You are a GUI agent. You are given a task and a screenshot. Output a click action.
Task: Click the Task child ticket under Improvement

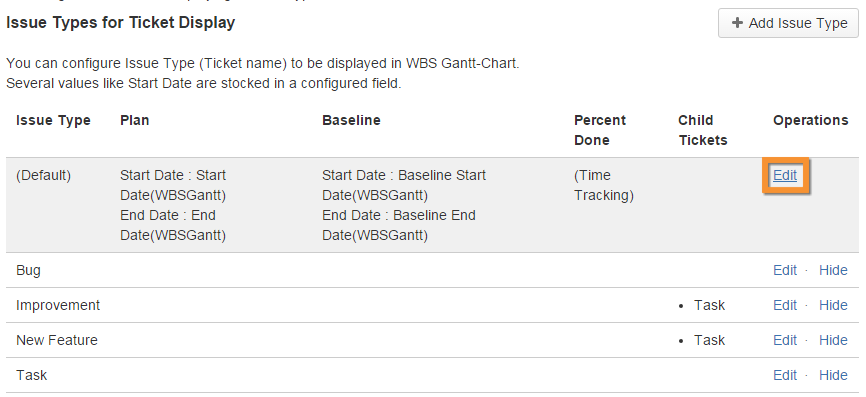[709, 305]
